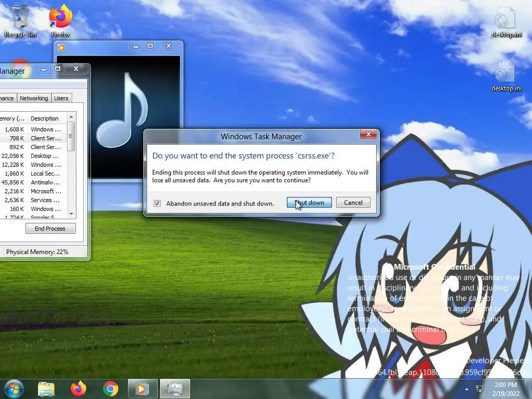Click the process list scrollbar thumb

pyautogui.click(x=71, y=136)
